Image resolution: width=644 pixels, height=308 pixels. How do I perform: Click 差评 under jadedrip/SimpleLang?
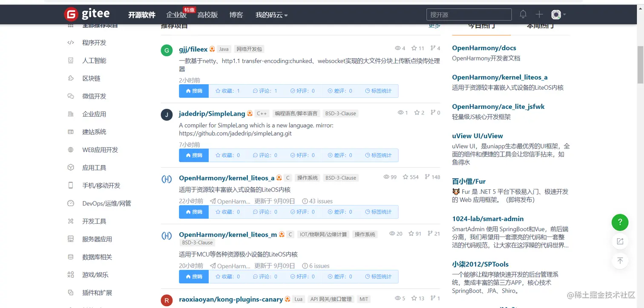pos(340,155)
